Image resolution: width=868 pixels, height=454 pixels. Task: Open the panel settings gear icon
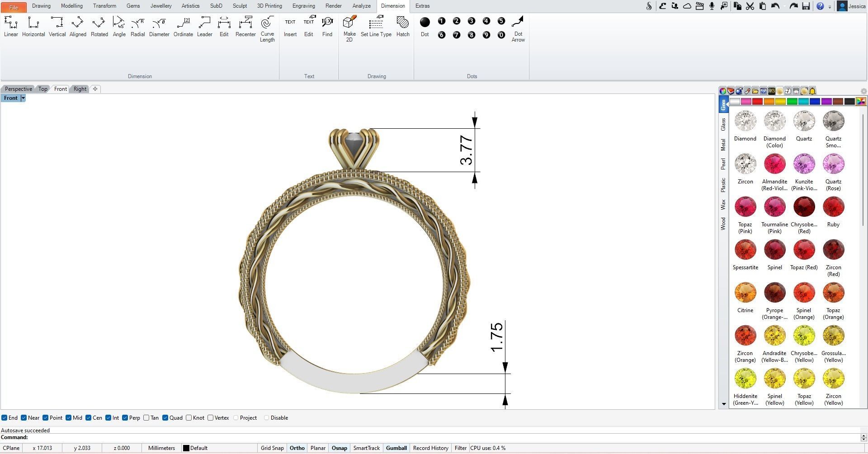(x=863, y=91)
